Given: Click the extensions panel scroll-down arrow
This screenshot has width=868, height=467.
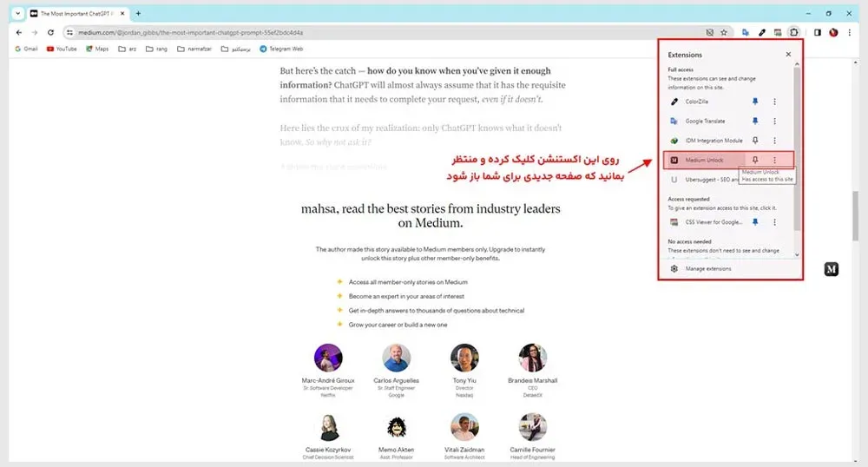Looking at the screenshot, I should 797,255.
